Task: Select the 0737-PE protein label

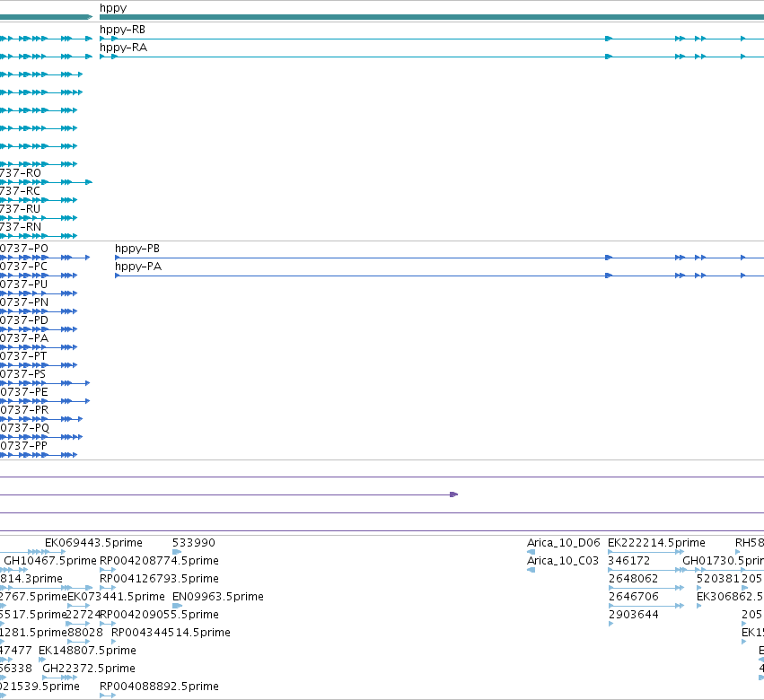Action: [x=24, y=393]
